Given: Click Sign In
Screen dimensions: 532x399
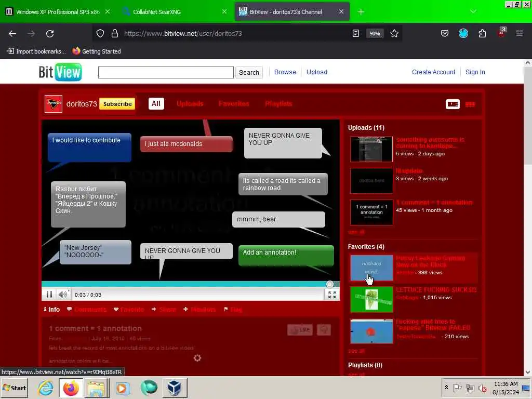Looking at the screenshot, I should tap(475, 72).
